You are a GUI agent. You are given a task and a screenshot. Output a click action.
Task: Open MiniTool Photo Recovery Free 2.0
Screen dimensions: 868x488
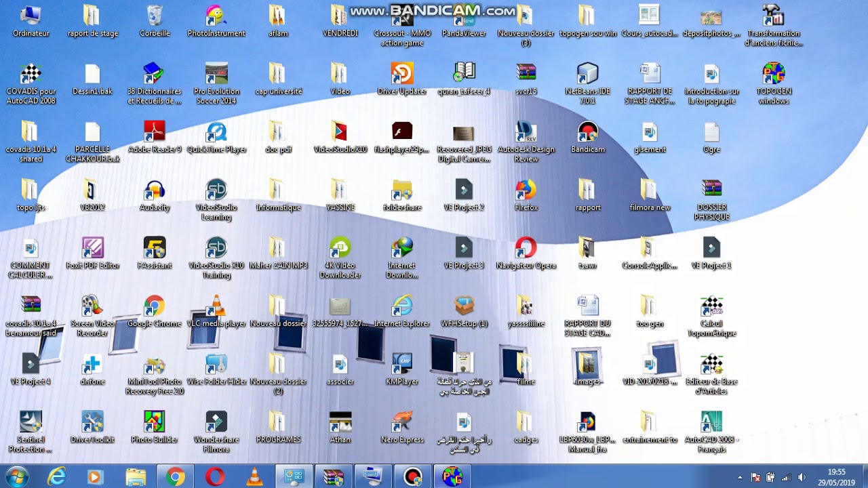point(155,373)
